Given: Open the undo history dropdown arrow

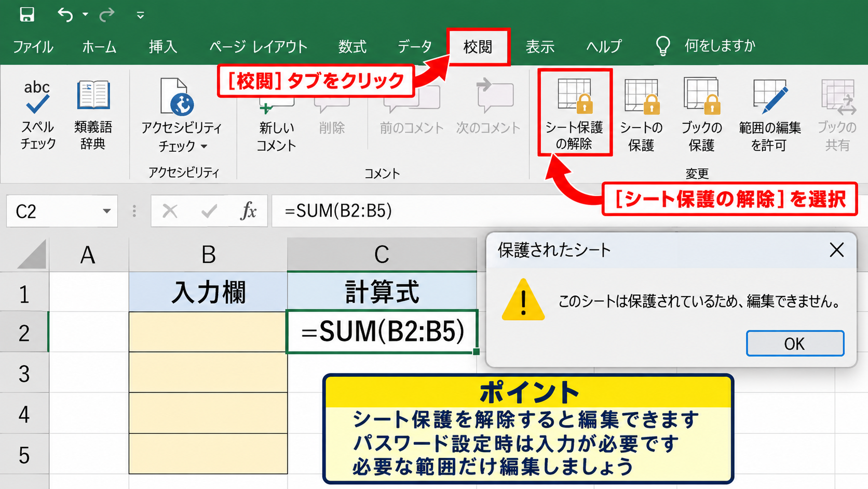Looking at the screenshot, I should coord(85,15).
